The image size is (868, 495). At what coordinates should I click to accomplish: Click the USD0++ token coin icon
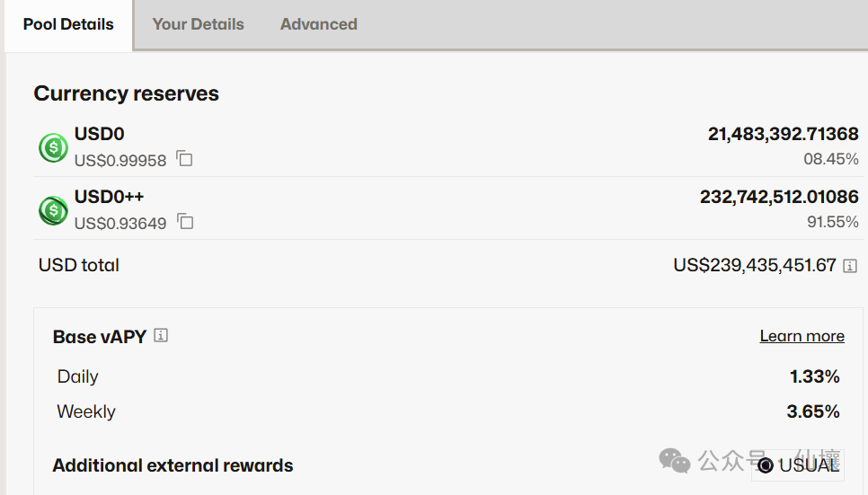point(53,210)
